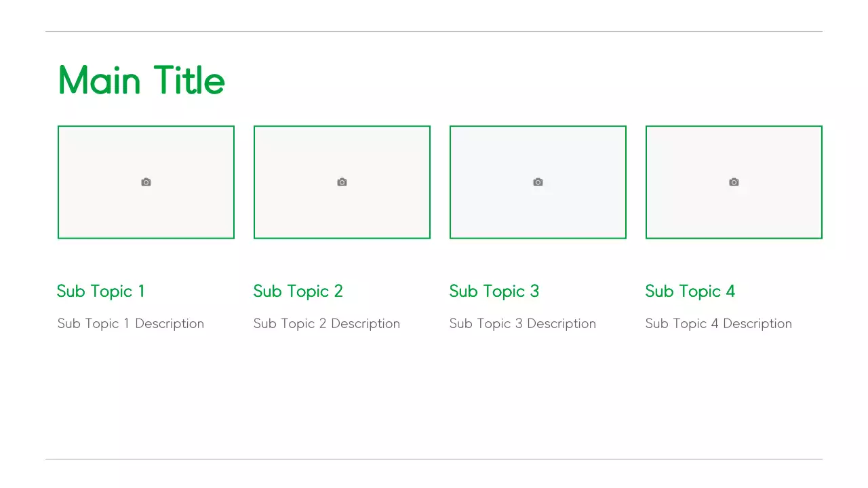Click the Sub Topic 2 Description text
Viewport: 868px width, 488px height.
tap(327, 324)
